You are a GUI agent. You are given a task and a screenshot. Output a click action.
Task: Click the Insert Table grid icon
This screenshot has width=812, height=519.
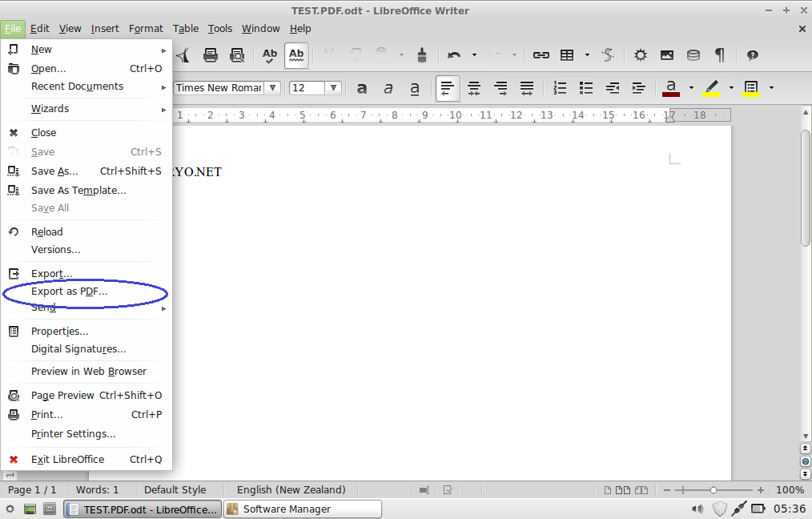click(568, 55)
